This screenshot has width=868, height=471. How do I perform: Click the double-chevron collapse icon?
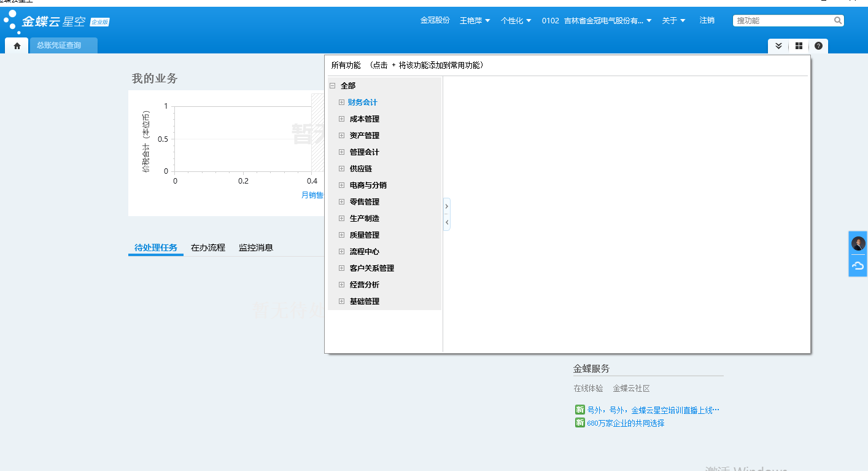pos(778,46)
